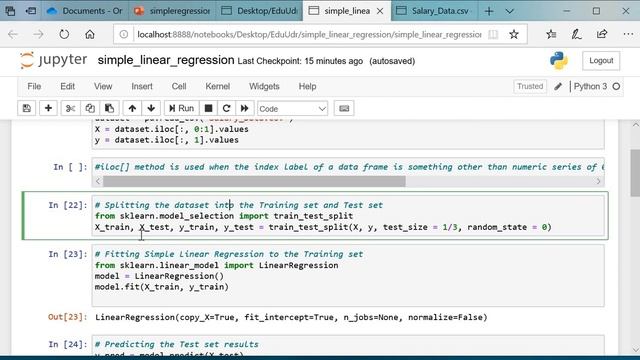This screenshot has height=360, width=640.
Task: Rename notebook via simple_linear_regression title
Action: 166,60
